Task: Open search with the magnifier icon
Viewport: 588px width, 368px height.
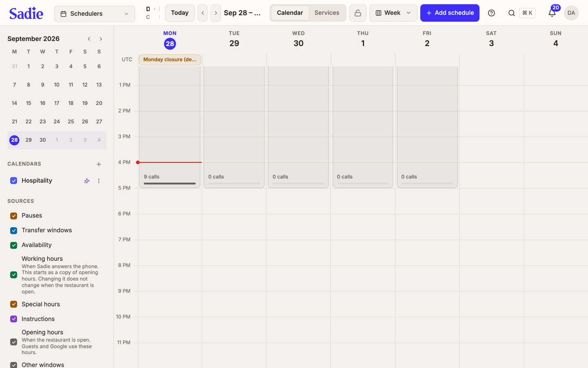Action: (x=511, y=13)
